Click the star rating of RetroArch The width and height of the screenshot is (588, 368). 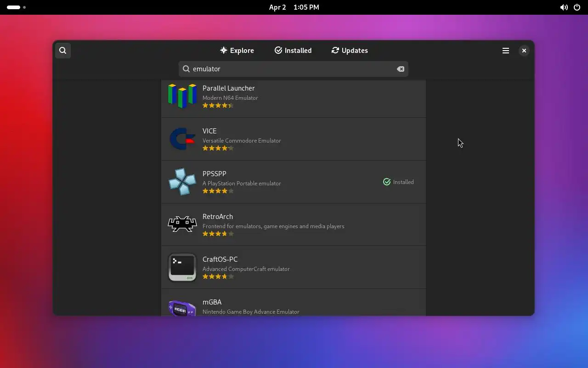[x=218, y=234]
